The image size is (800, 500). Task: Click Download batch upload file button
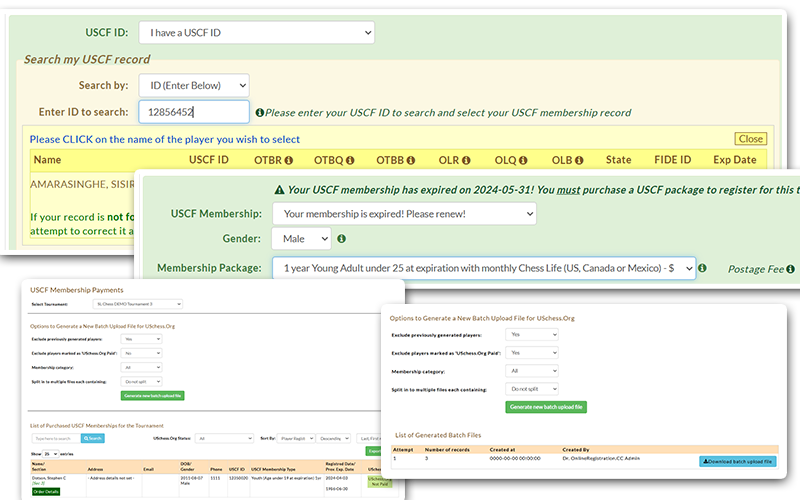tap(736, 461)
